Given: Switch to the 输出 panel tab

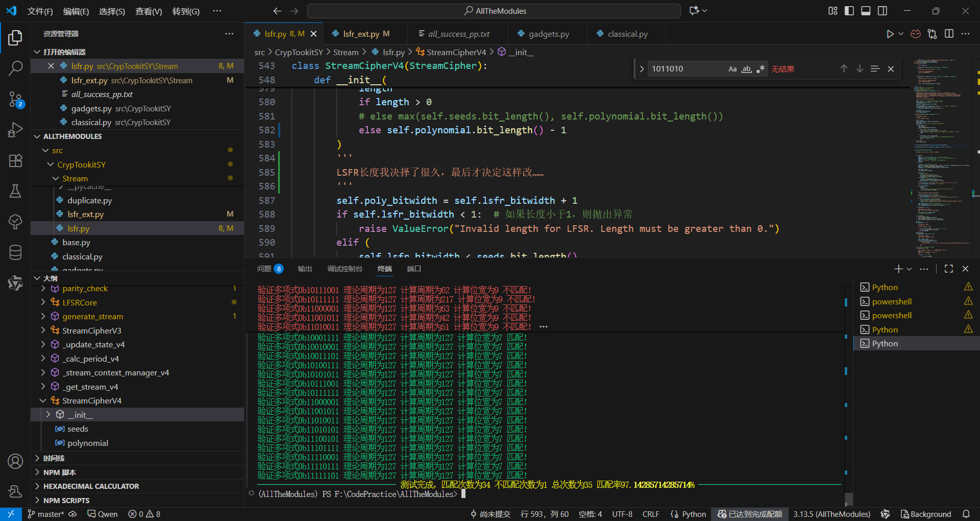Looking at the screenshot, I should coord(305,269).
